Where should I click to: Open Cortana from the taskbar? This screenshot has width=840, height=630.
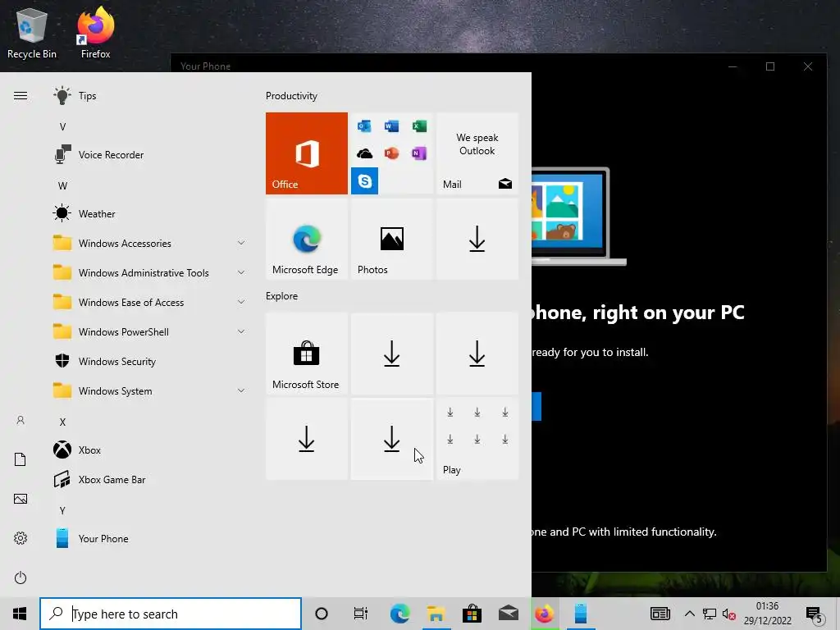(322, 614)
